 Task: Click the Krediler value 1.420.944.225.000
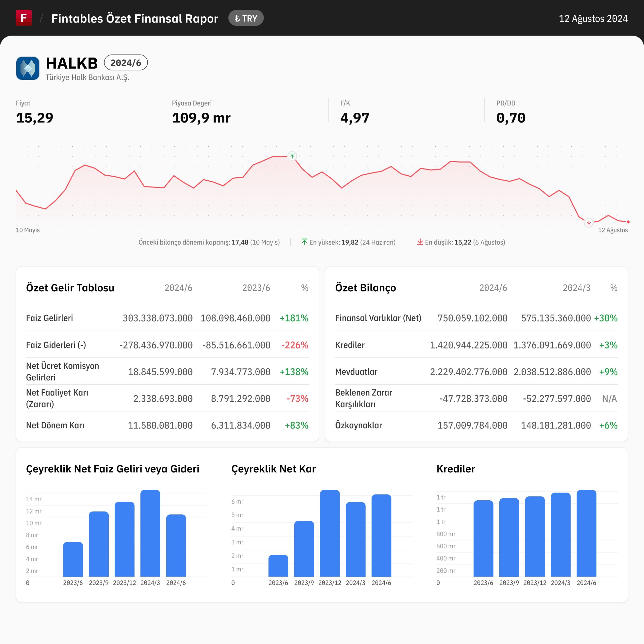click(469, 345)
